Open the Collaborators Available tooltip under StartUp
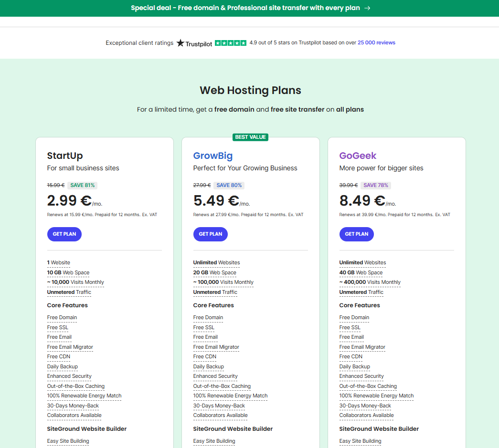Viewport: 499px width, 448px height. (74, 415)
